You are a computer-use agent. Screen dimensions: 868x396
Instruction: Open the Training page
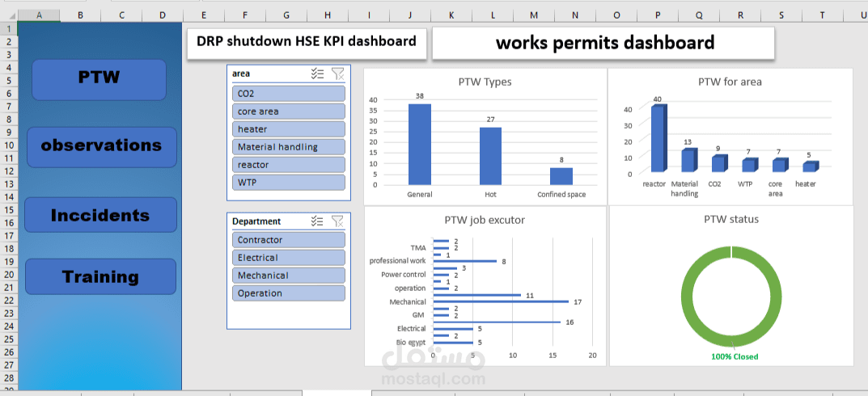tap(101, 276)
